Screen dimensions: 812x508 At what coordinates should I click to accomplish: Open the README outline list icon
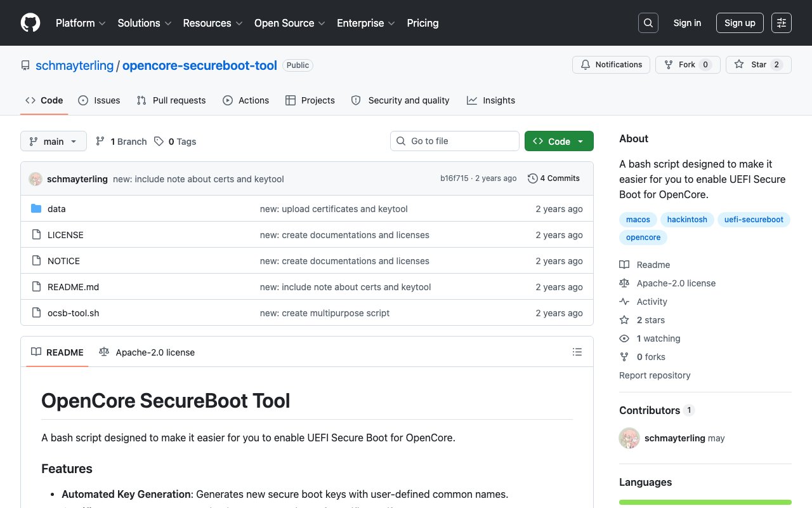pos(577,352)
